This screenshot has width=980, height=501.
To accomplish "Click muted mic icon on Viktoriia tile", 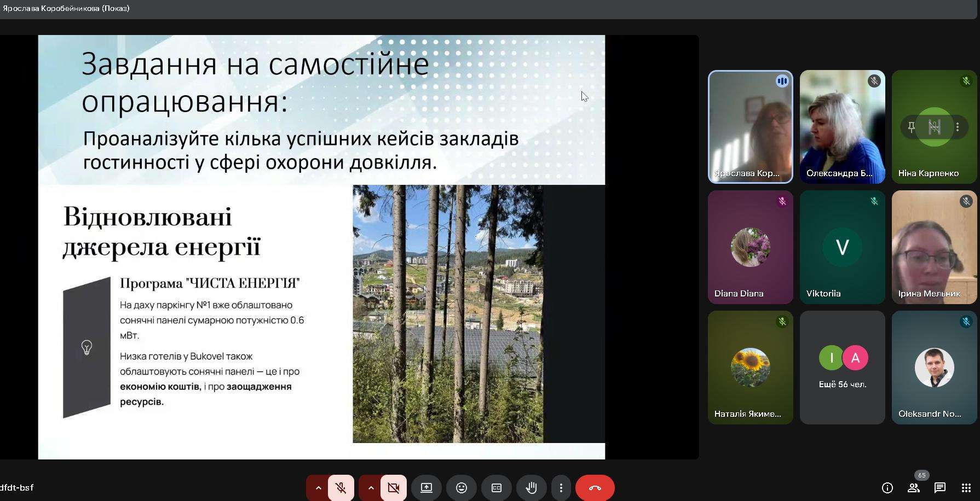I will click(874, 201).
